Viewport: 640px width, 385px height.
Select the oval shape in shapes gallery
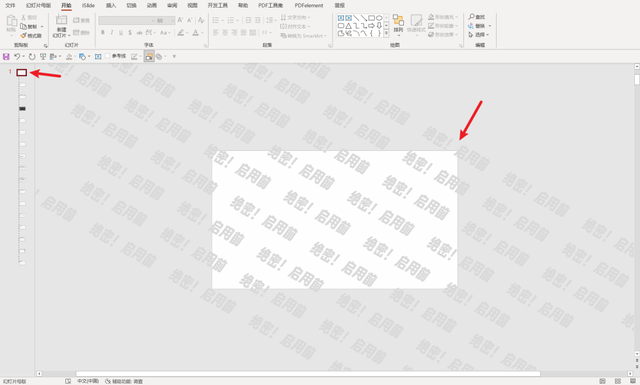click(379, 18)
